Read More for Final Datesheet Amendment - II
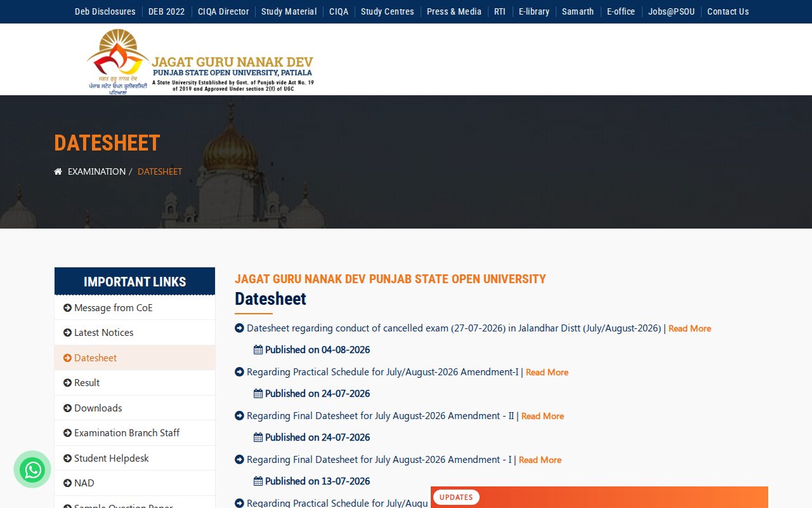 click(x=542, y=416)
